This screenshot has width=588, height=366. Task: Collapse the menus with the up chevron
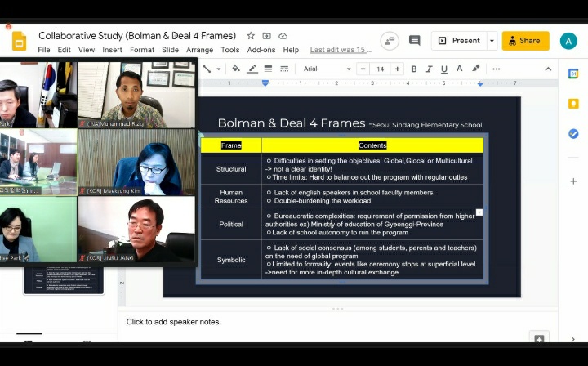pos(548,69)
